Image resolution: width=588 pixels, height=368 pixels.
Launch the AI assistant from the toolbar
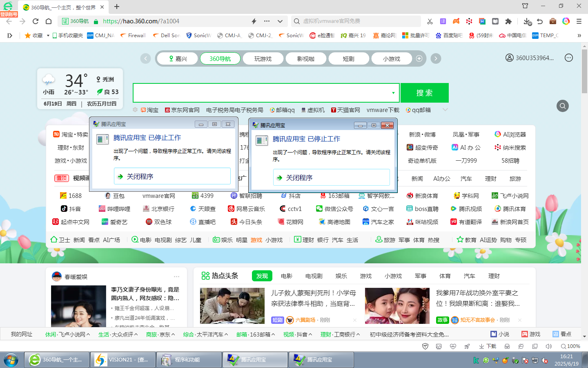[566, 21]
